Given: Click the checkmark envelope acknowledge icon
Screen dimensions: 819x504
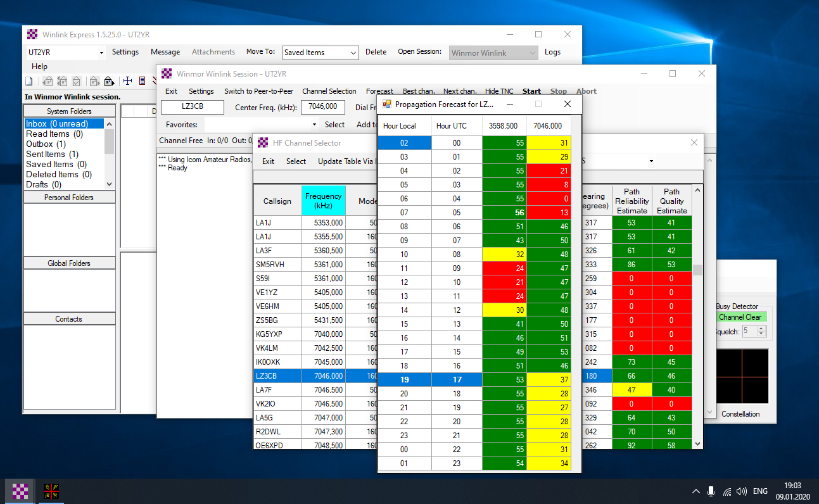Looking at the screenshot, I should pyautogui.click(x=77, y=81).
